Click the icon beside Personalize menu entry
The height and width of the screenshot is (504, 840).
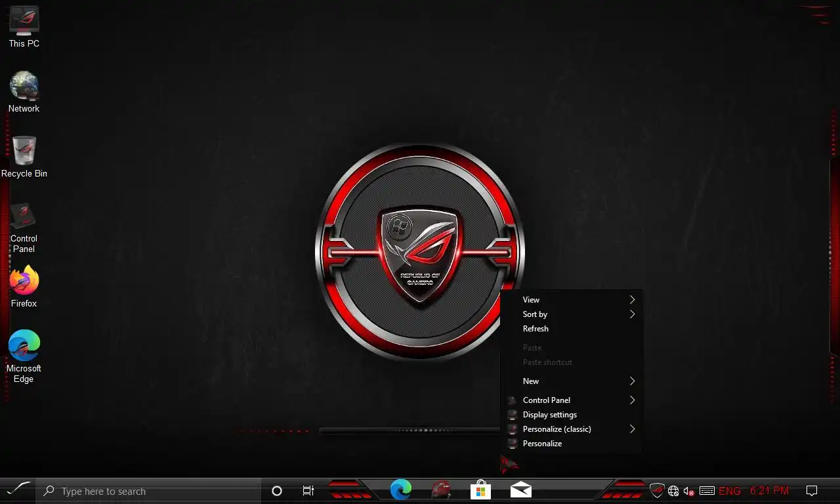pos(513,444)
